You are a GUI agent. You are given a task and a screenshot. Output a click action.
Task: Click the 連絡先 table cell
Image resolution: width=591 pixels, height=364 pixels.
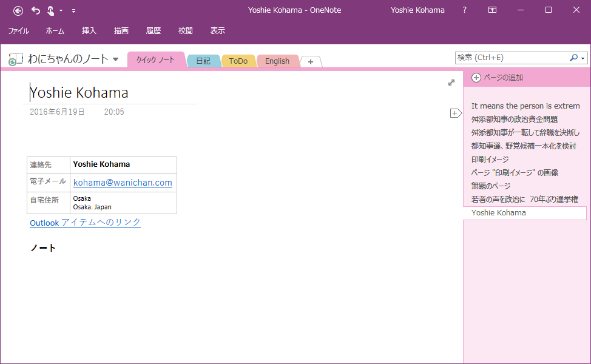[x=49, y=165]
